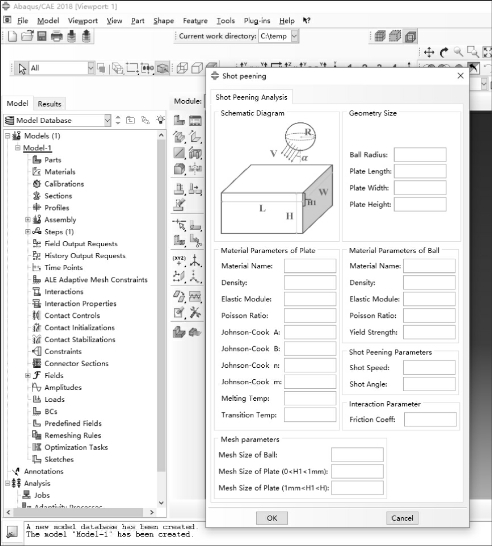Click the Mesh Size of Ball field
Image resolution: width=492 pixels, height=546 pixels.
[358, 454]
